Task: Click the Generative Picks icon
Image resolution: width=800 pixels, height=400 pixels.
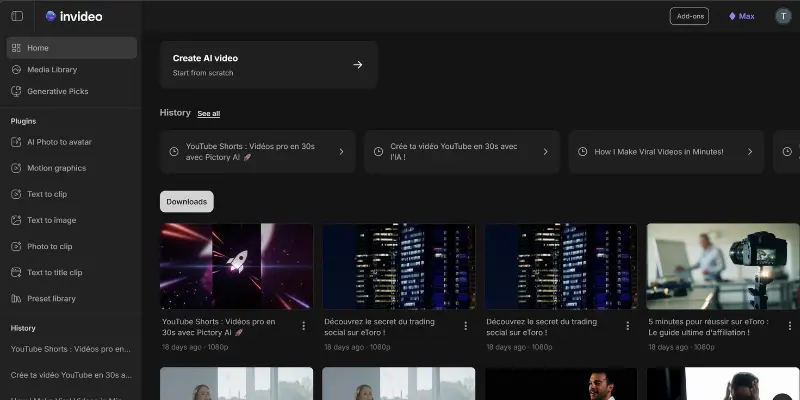Action: [x=16, y=91]
